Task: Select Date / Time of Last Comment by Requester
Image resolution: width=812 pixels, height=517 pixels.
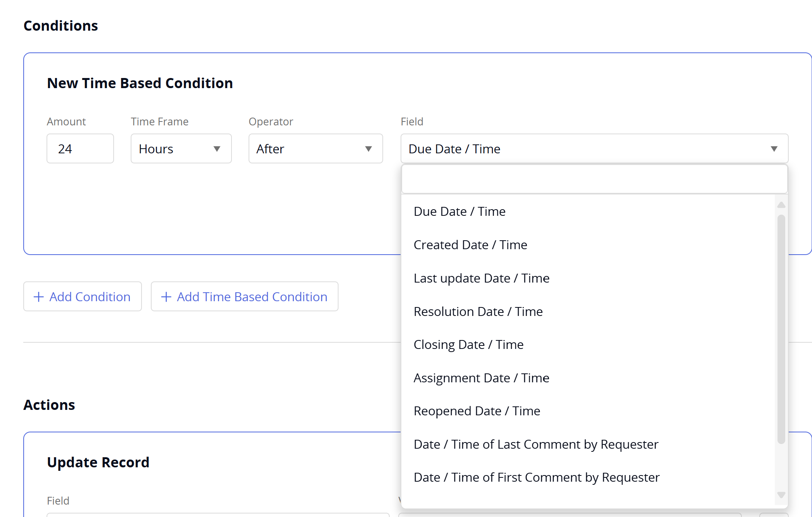Action: (536, 444)
